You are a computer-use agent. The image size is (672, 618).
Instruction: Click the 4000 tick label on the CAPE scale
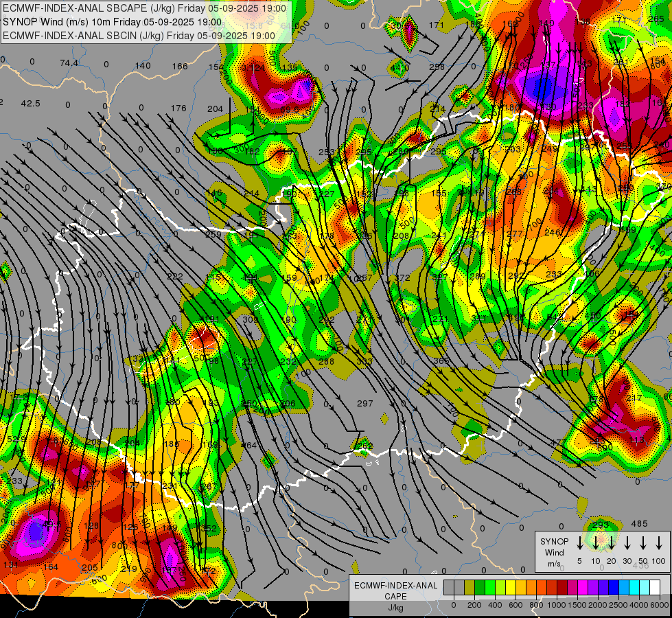[639, 605]
